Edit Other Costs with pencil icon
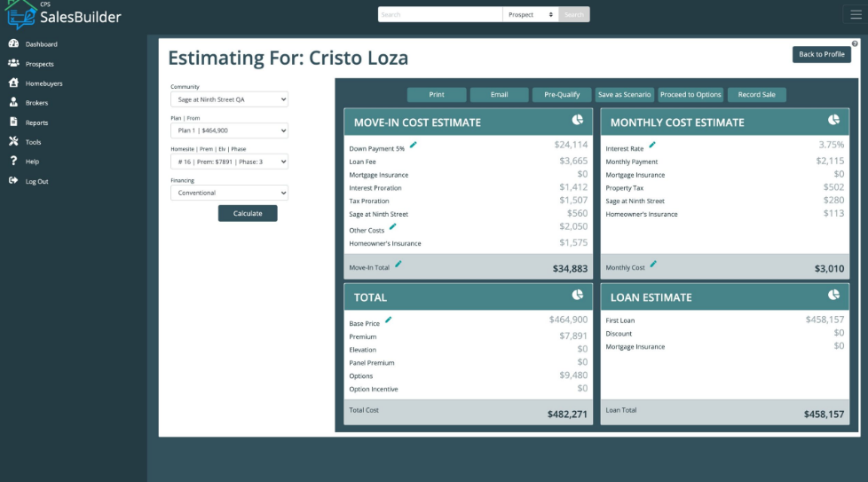The width and height of the screenshot is (868, 482). pos(393,227)
